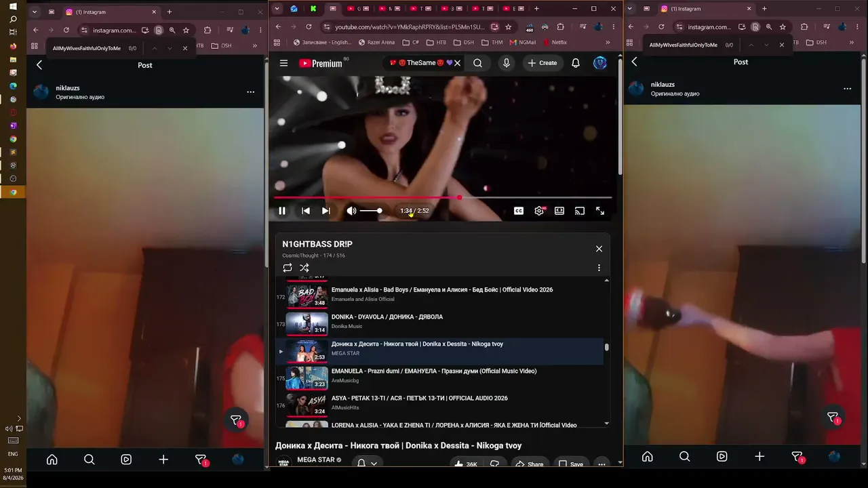Viewport: 868px width, 488px height.
Task: Like the video with 36K thumbs-up
Action: 465,464
